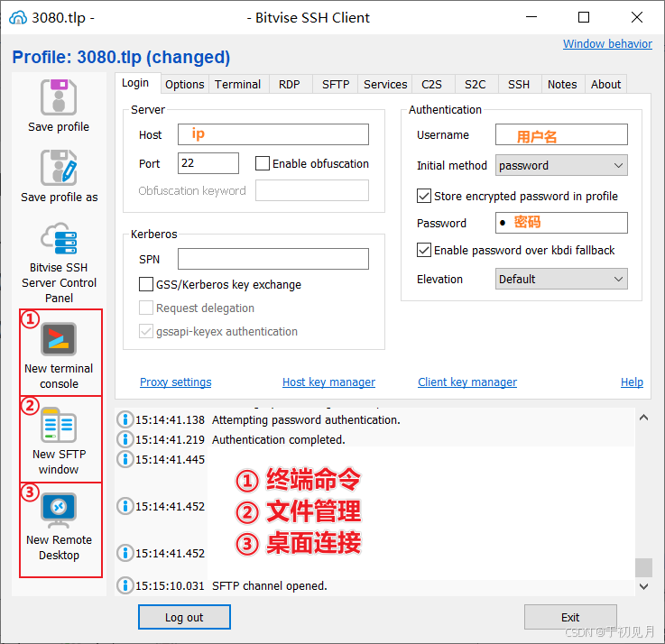
Task: Click log text 'Authentication completed.'
Action: [279, 439]
